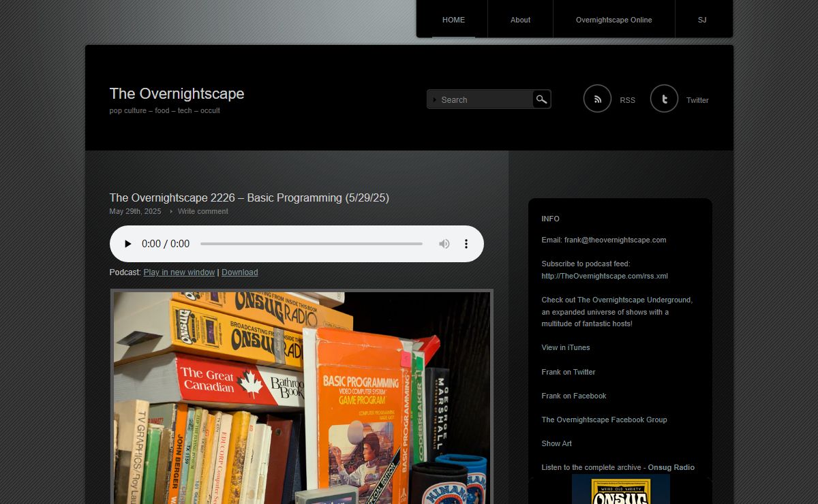Screen dimensions: 818x504
Task: Open The Overnightscape site title
Action: tap(177, 93)
